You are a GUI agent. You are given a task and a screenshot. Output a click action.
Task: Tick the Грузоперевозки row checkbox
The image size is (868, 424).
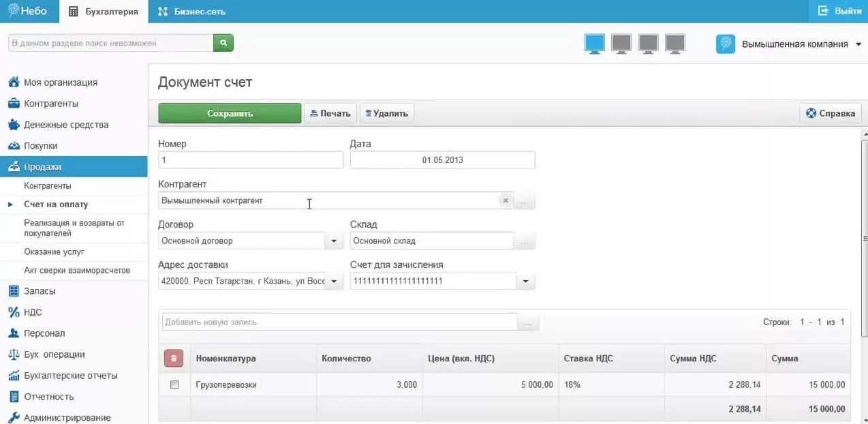[x=174, y=384]
